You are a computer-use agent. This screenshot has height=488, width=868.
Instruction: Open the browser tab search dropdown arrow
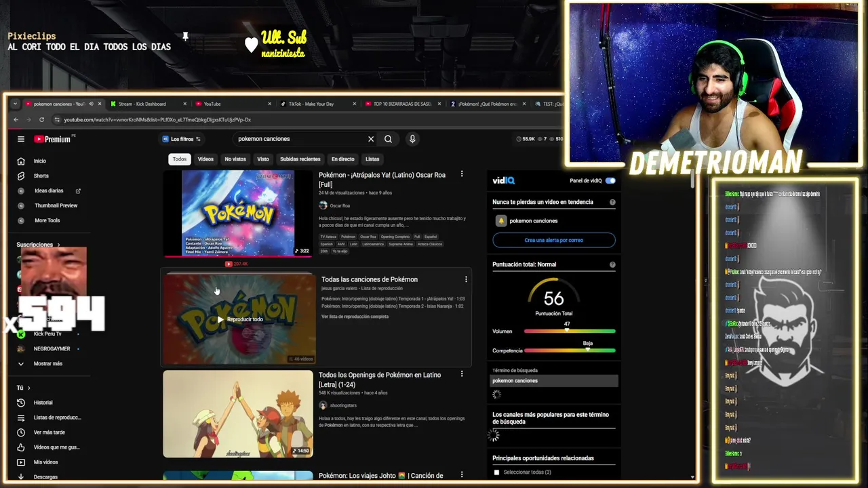(15, 104)
